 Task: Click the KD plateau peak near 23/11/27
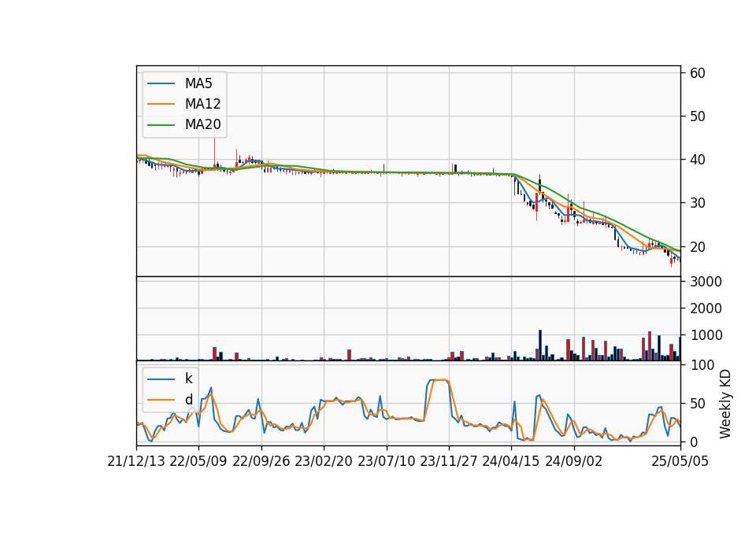[438, 380]
